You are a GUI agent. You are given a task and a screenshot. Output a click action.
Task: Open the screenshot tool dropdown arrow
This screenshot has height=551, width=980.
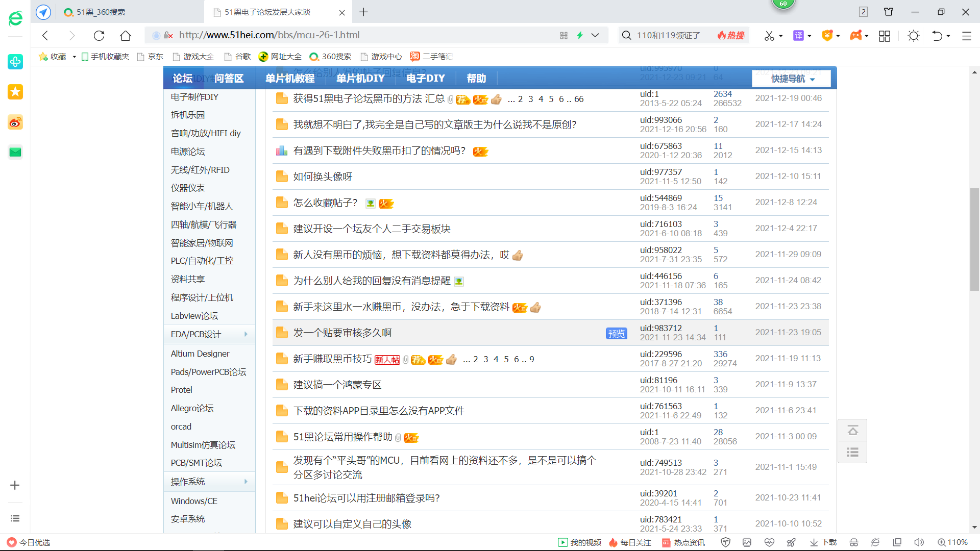(781, 36)
